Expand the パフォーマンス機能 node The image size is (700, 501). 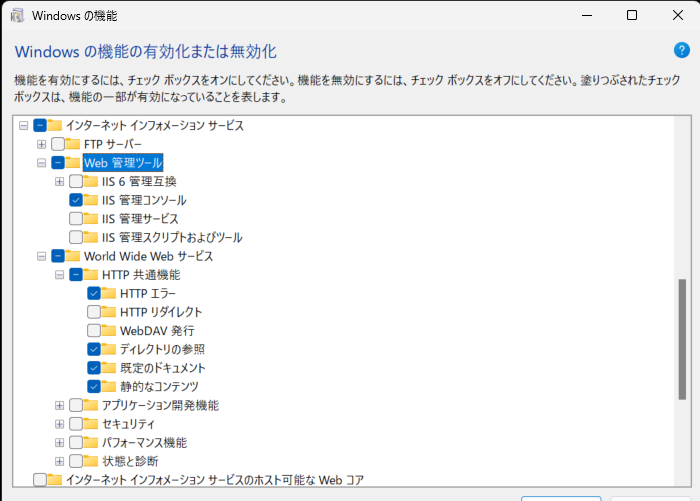click(x=59, y=443)
